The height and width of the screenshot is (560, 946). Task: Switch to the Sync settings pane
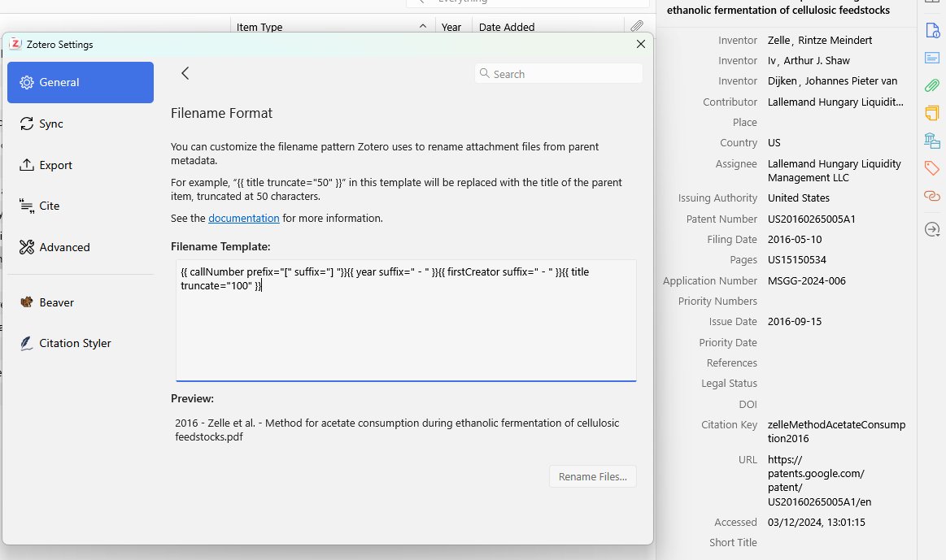point(81,124)
